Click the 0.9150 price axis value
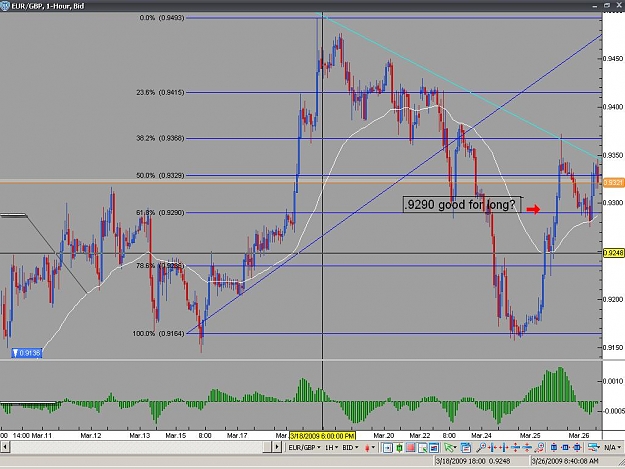Viewport: 625px width, 469px height. tap(613, 347)
